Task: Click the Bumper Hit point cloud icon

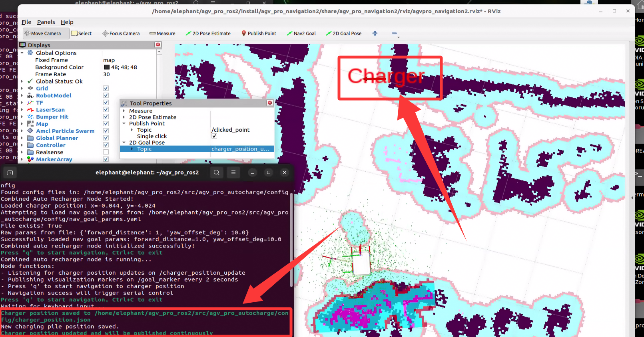Action: point(30,117)
